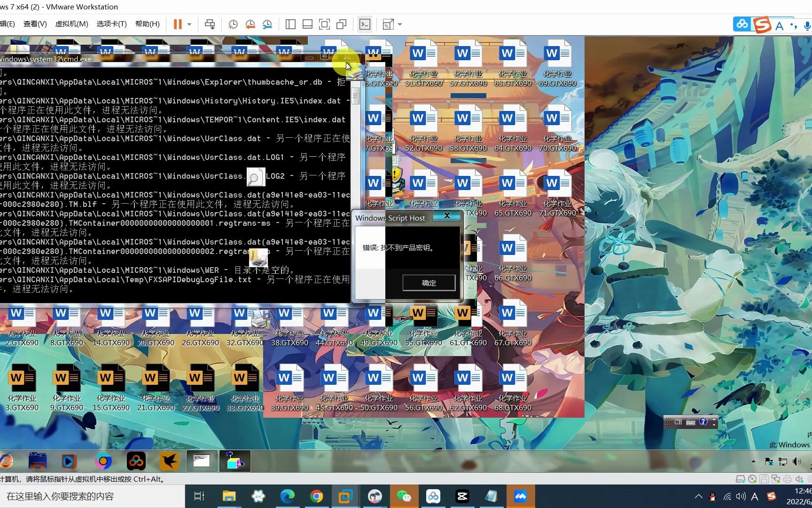Toggle the thumbnail bar view icon
Viewport: 812px width, 508px height.
click(307, 24)
